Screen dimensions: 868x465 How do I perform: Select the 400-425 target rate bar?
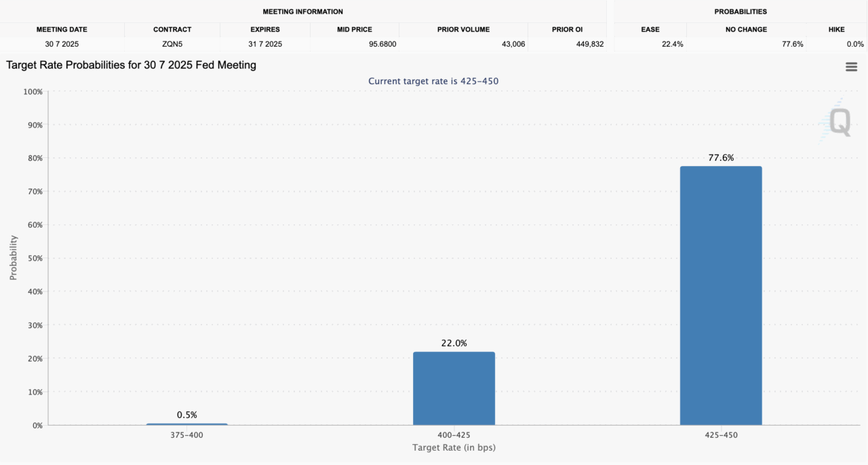tap(454, 388)
